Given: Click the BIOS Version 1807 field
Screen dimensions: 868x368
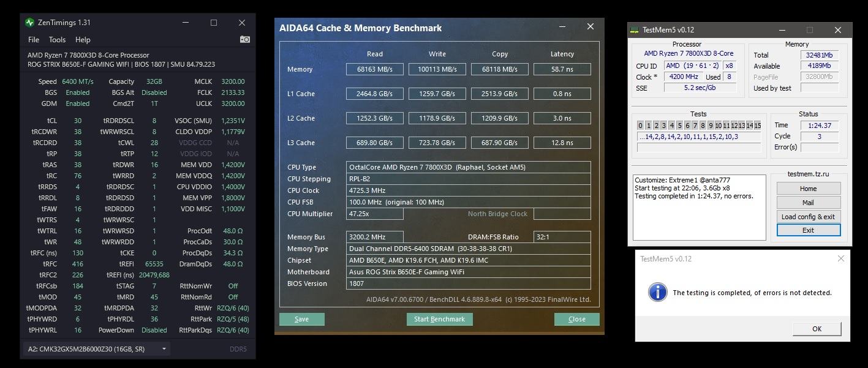Looking at the screenshot, I should tap(468, 284).
